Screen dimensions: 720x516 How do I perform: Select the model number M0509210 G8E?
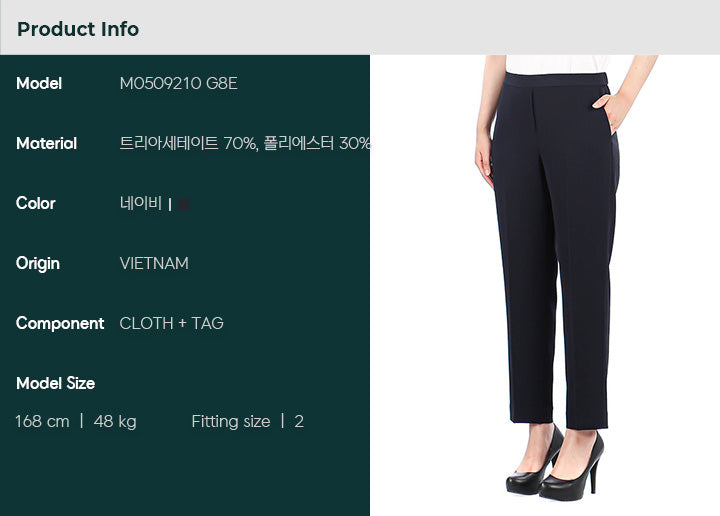(x=178, y=84)
